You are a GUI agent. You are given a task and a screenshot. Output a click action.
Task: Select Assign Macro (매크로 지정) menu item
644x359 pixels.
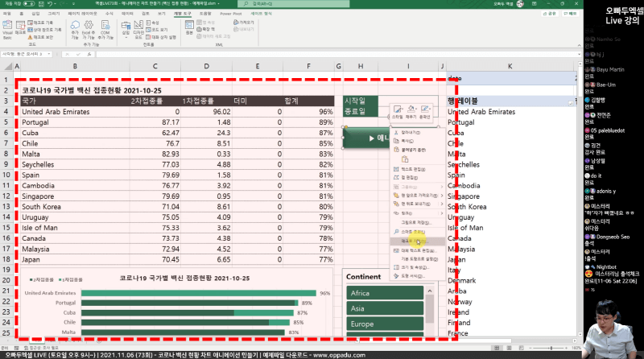pos(417,241)
